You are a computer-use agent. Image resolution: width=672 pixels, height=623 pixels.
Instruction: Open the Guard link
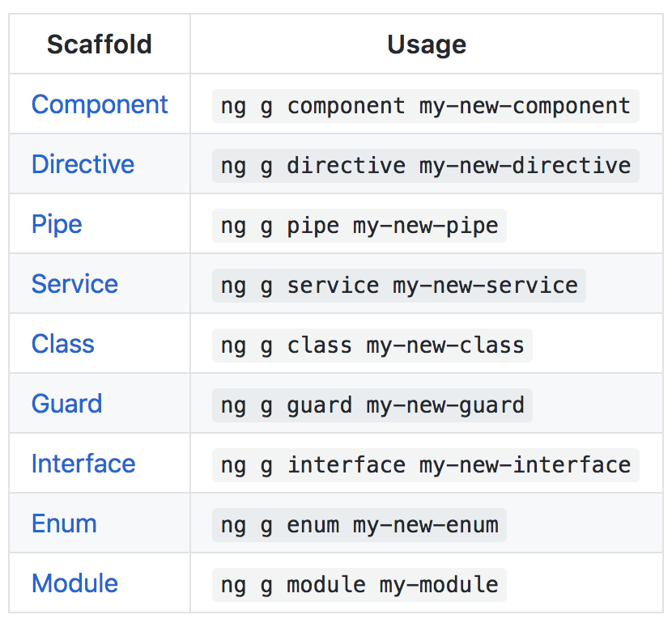(x=67, y=404)
